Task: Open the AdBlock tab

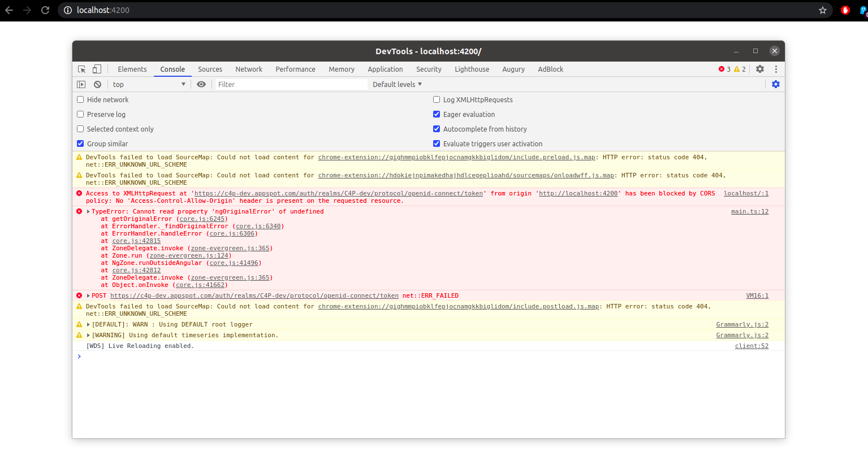Action: (x=550, y=69)
